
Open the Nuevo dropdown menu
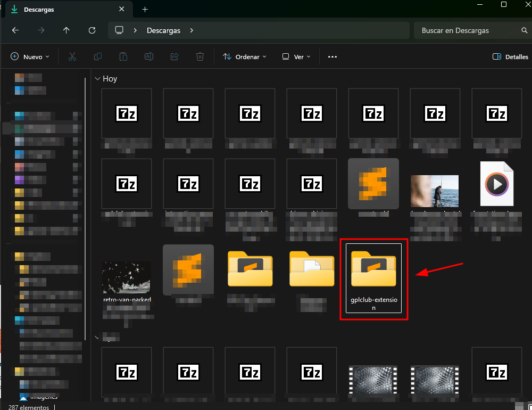30,56
